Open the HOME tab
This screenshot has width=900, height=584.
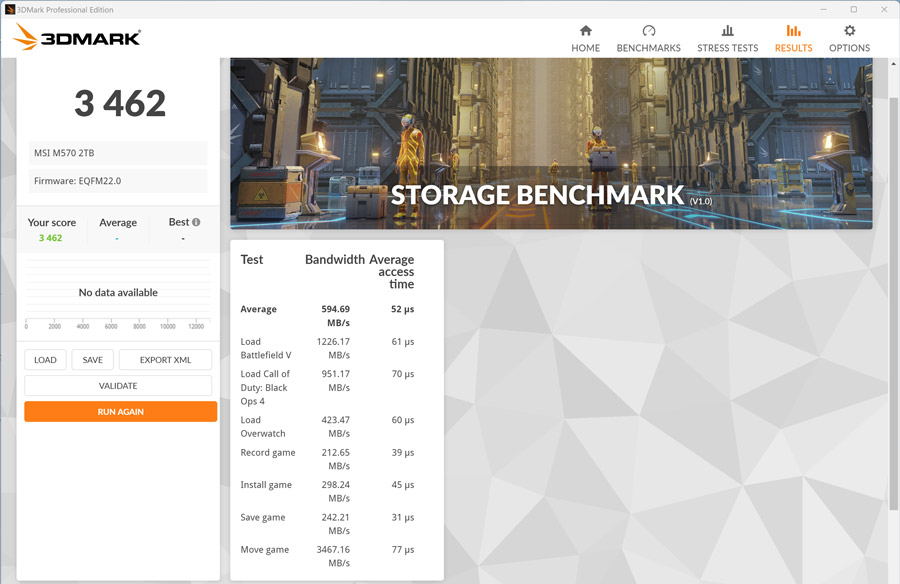585,39
